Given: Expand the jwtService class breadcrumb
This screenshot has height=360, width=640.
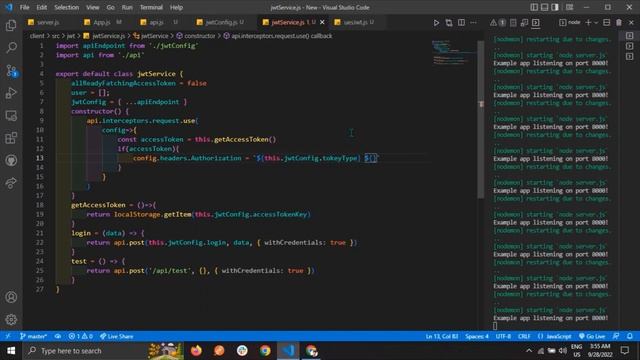Looking at the screenshot, I should 151,36.
